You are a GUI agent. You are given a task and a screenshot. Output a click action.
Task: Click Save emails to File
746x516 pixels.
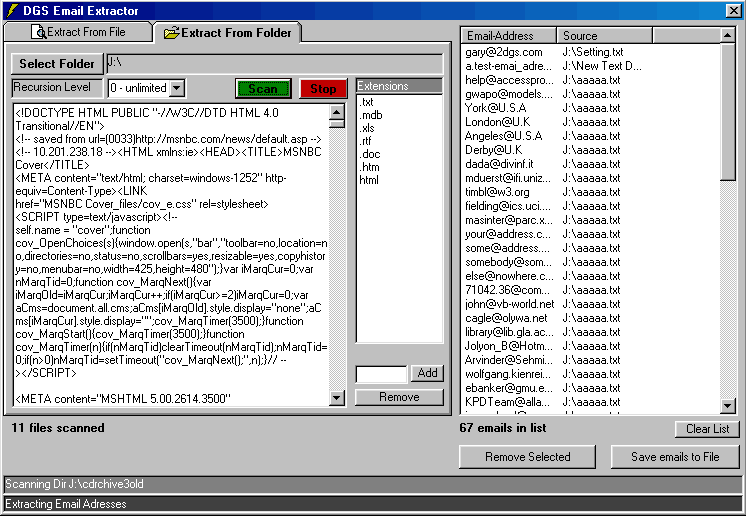(675, 457)
